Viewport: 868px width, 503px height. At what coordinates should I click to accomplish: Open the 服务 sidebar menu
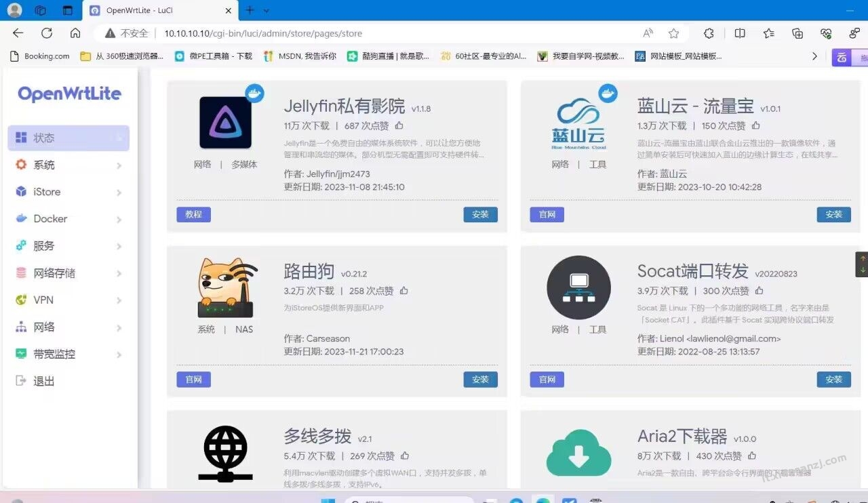(68, 246)
